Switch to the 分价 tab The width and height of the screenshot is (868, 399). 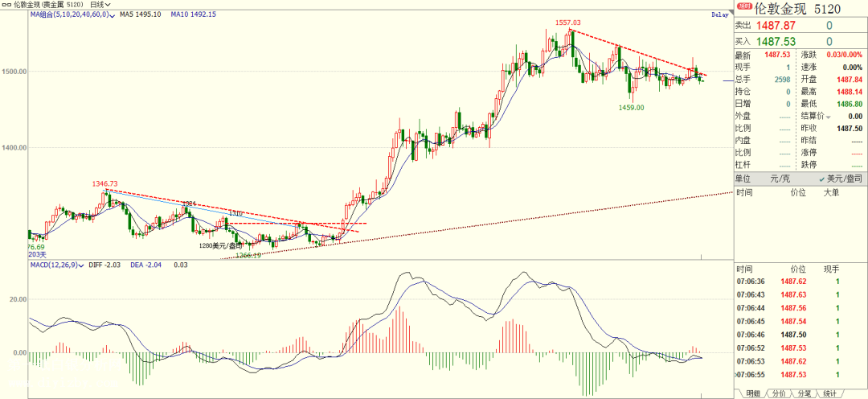779,393
